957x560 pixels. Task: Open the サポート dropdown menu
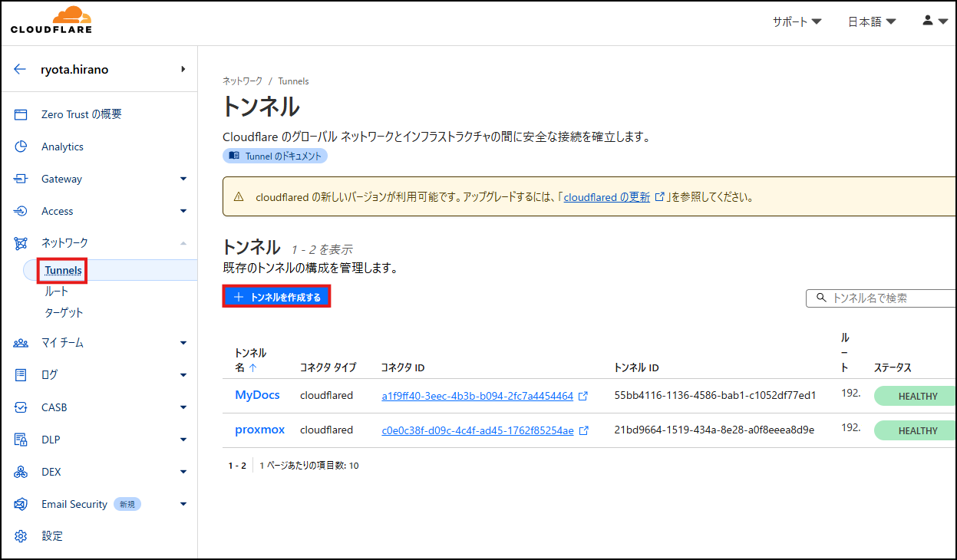[796, 21]
